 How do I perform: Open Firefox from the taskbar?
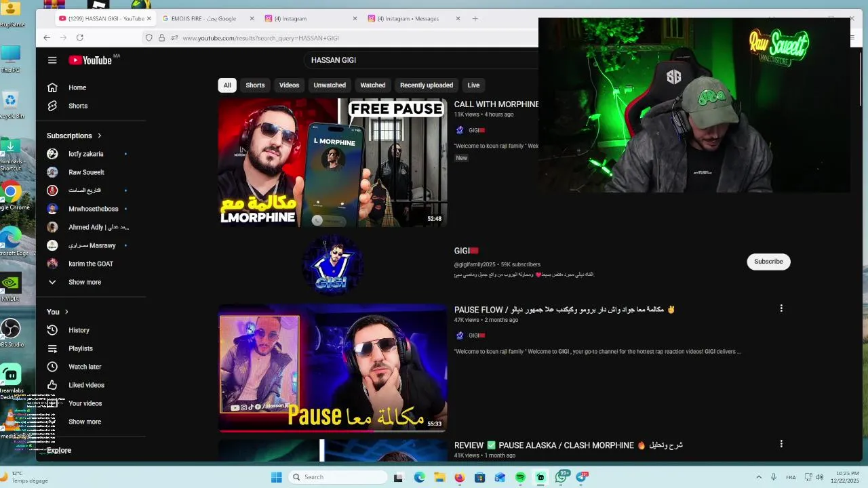pos(459,477)
